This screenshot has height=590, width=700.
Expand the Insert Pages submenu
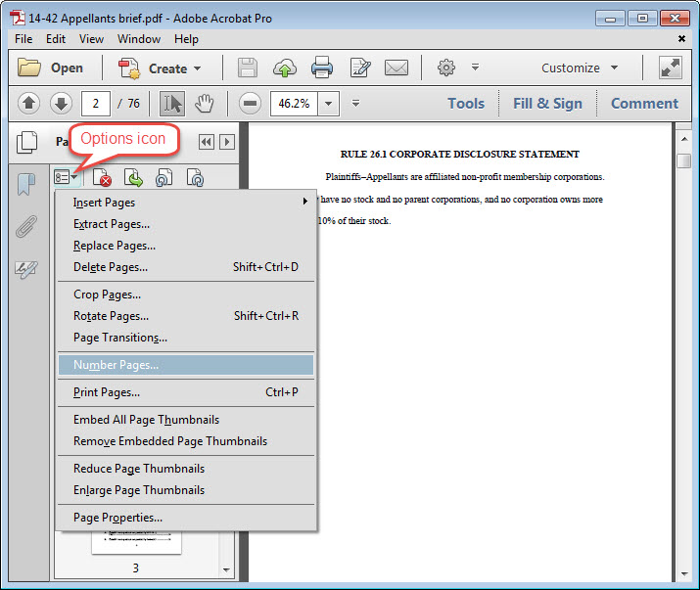pos(186,203)
